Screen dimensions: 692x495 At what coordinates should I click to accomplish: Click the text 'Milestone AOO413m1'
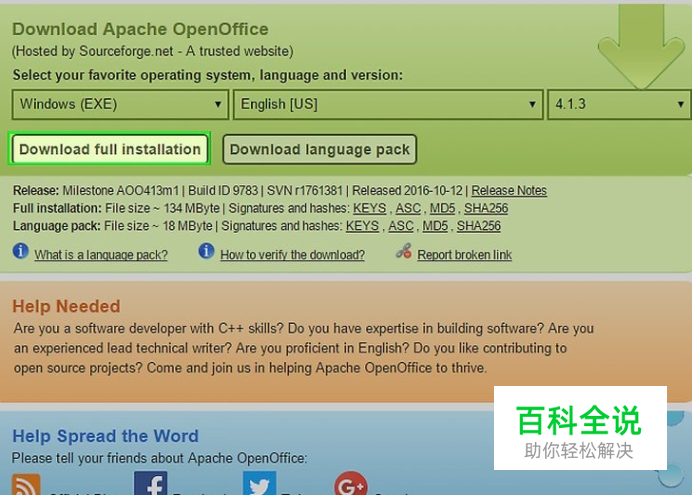(x=120, y=191)
